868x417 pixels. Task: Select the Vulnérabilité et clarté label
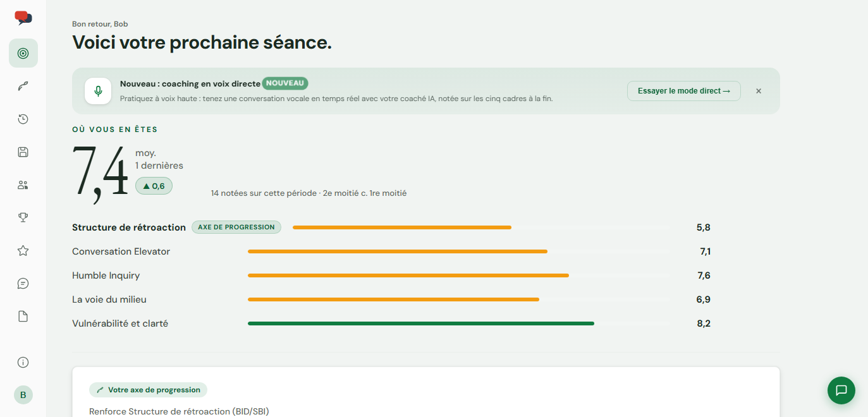pos(120,323)
